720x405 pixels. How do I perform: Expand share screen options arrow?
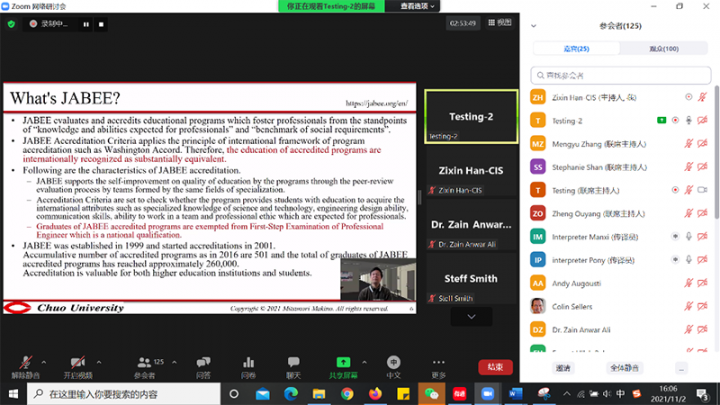tap(364, 362)
